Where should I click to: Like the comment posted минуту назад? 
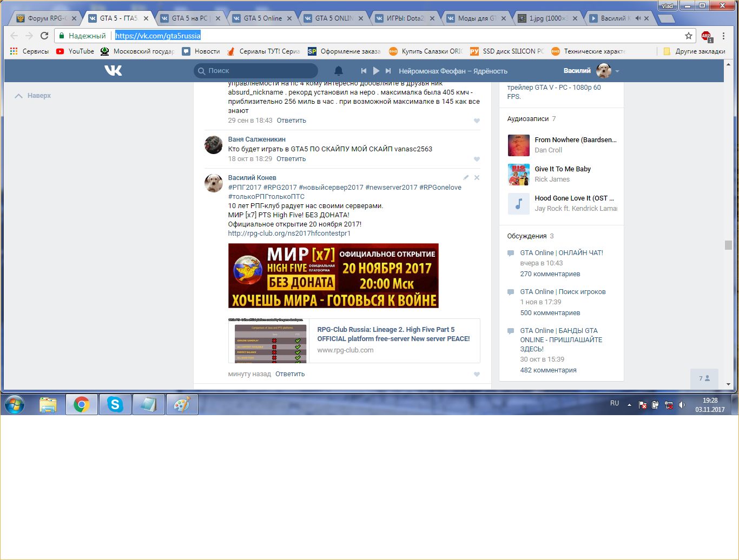click(x=477, y=375)
